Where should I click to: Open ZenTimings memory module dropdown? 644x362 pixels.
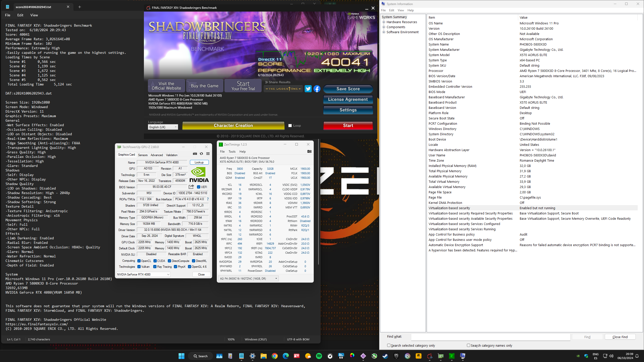coord(248,278)
